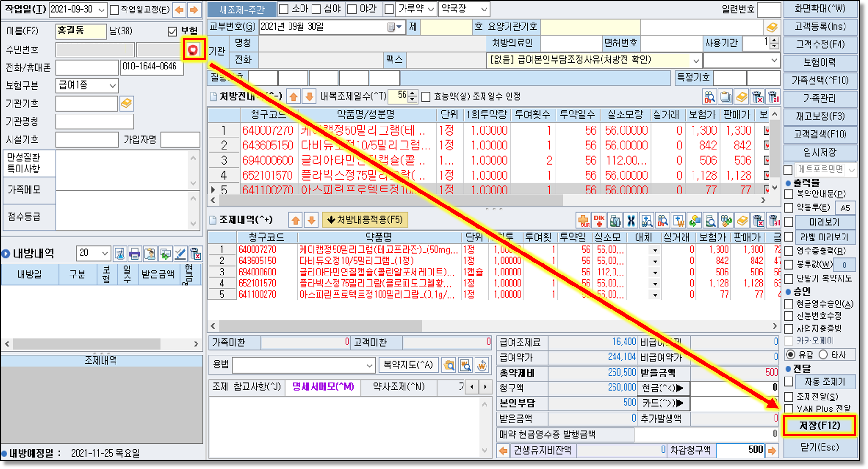868x469 pixels.
Task: Click the DIK drug info icon
Action: point(599,220)
